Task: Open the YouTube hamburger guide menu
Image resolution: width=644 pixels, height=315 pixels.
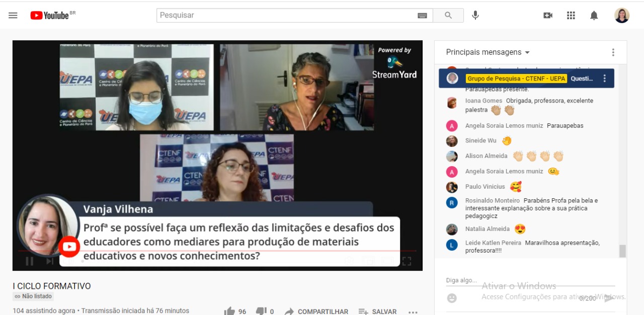Action: tap(13, 16)
